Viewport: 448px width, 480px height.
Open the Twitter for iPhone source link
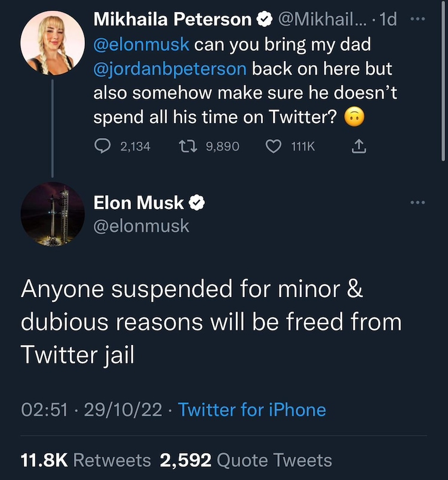pyautogui.click(x=252, y=410)
